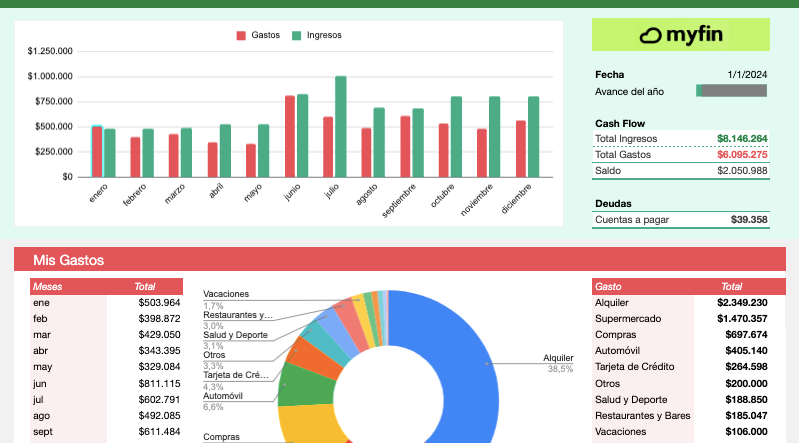Click the green Ingresos legend swatch
Image resolution: width=799 pixels, height=443 pixels.
click(x=296, y=35)
